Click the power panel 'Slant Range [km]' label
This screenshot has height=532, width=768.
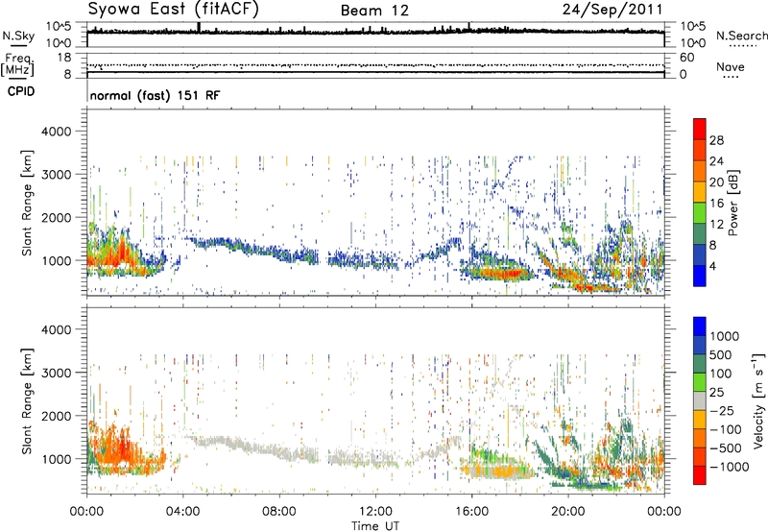27,203
